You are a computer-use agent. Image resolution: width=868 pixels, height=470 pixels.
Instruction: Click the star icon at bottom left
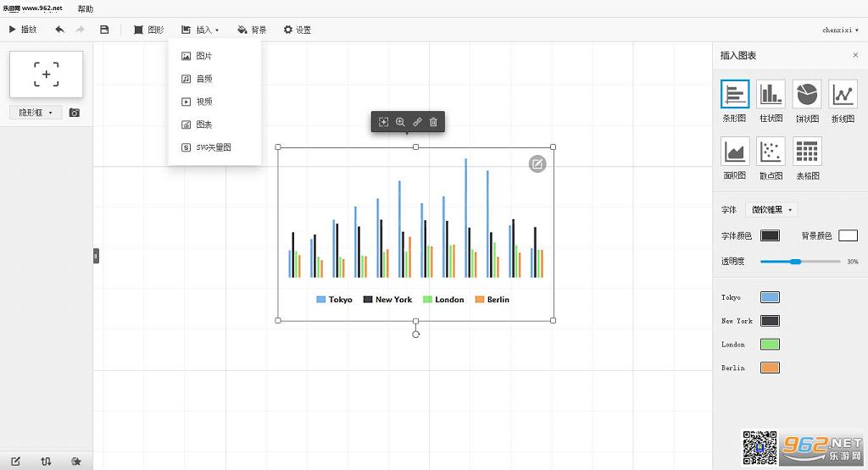(x=76, y=462)
